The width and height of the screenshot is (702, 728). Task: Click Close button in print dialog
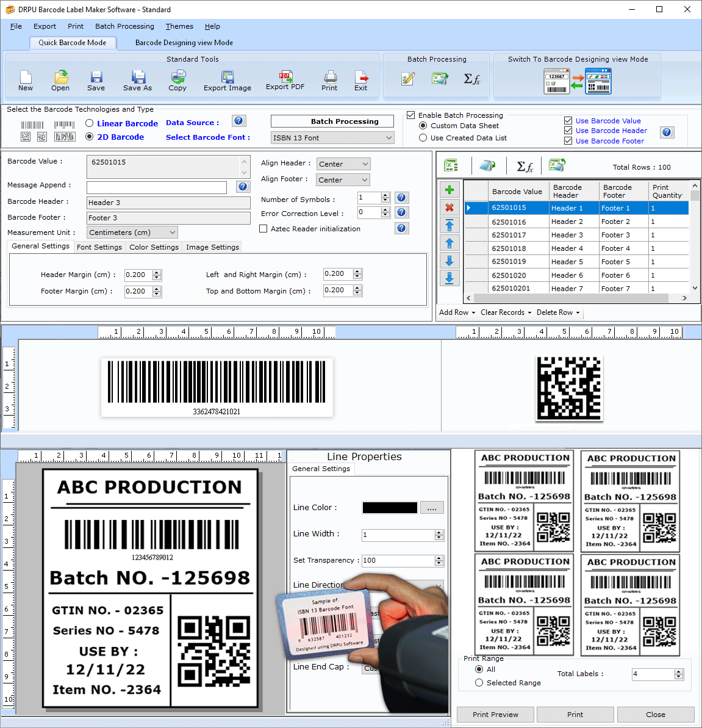(x=656, y=715)
